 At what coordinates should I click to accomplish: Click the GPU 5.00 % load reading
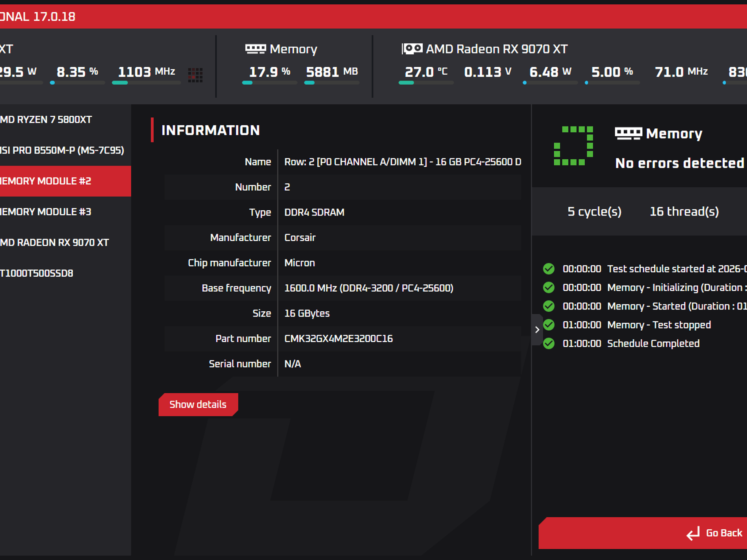[x=612, y=72]
